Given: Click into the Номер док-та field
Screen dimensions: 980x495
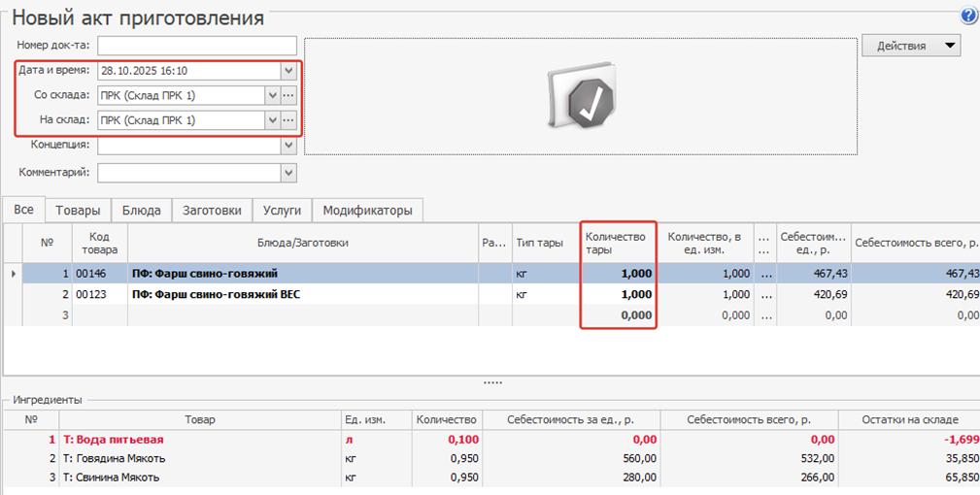Looking at the screenshot, I should (196, 46).
